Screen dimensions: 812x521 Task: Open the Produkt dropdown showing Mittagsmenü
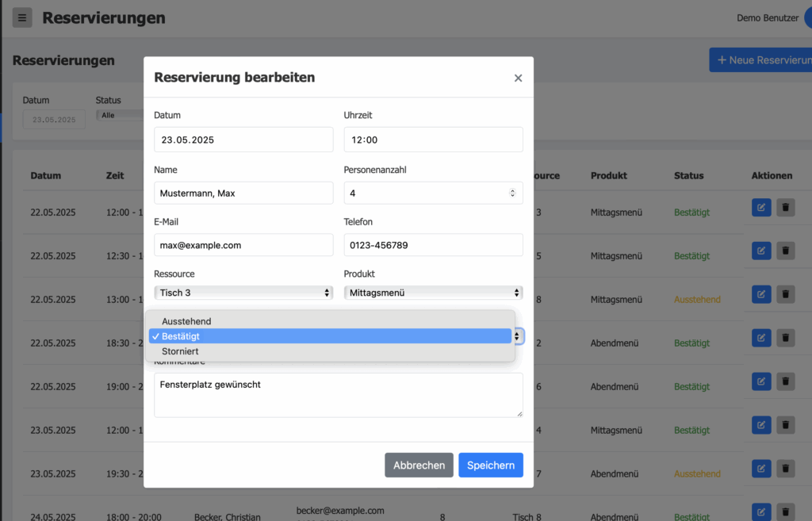(x=433, y=293)
